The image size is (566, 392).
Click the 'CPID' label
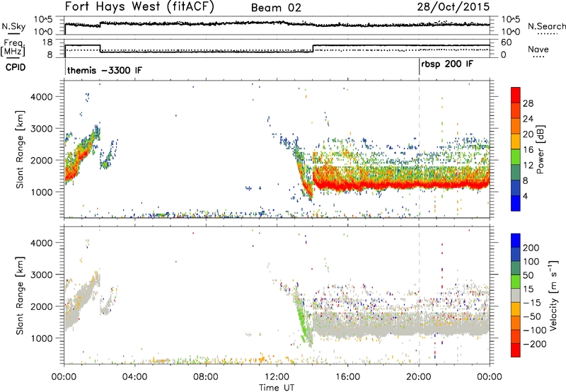tap(16, 67)
